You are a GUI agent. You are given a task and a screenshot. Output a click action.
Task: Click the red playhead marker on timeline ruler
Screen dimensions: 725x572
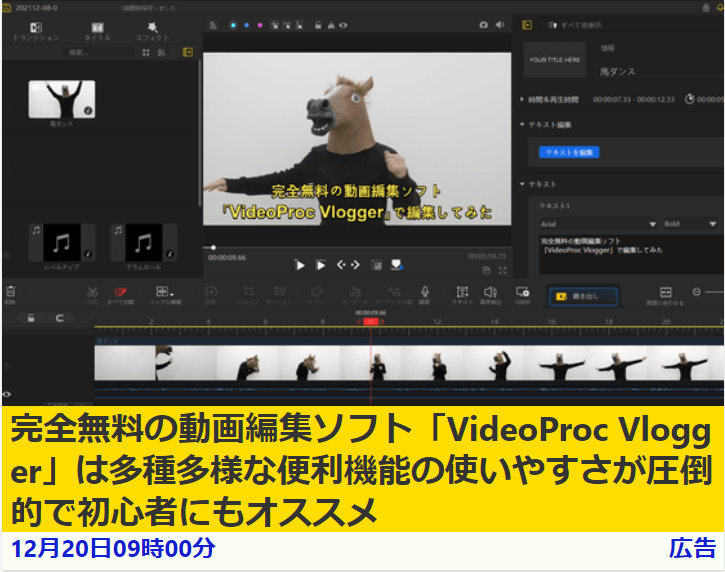tap(370, 321)
